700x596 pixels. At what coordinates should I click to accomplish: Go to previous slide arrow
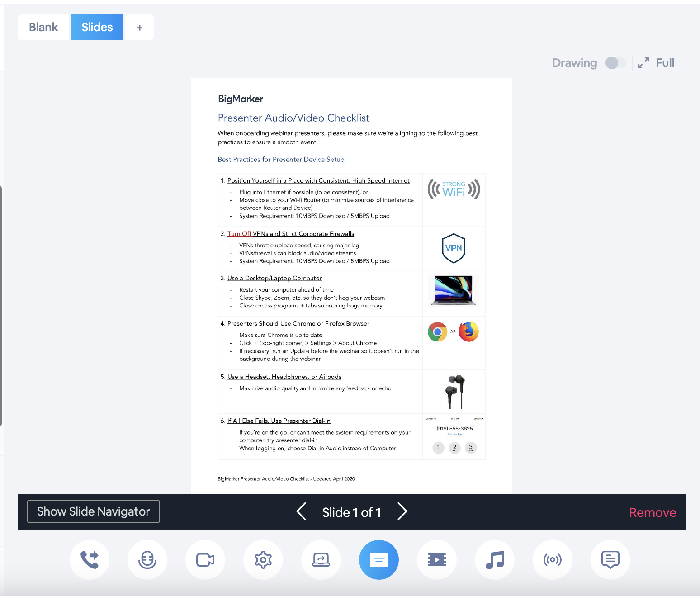301,511
